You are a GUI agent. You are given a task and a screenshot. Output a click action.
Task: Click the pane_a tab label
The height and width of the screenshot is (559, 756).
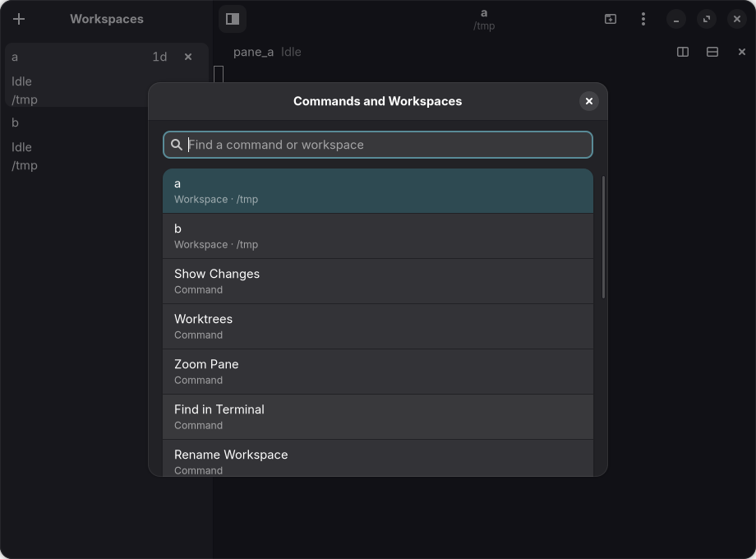tap(254, 52)
